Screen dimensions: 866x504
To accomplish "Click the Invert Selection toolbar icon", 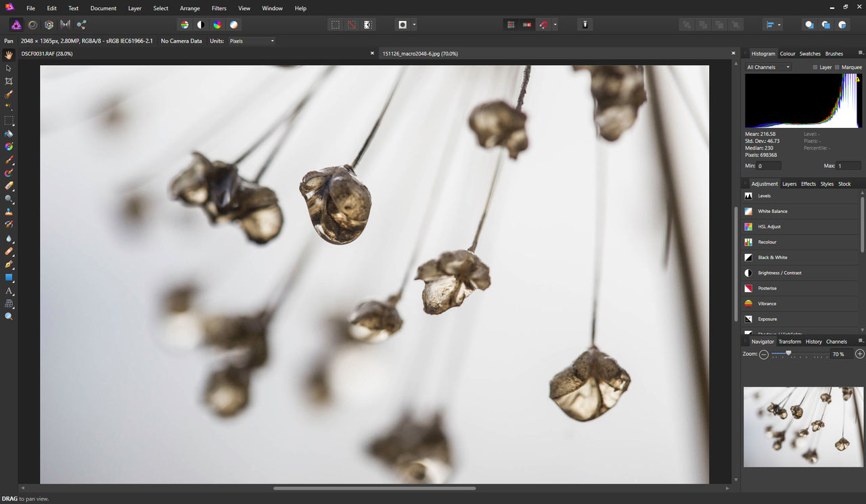I will [367, 24].
